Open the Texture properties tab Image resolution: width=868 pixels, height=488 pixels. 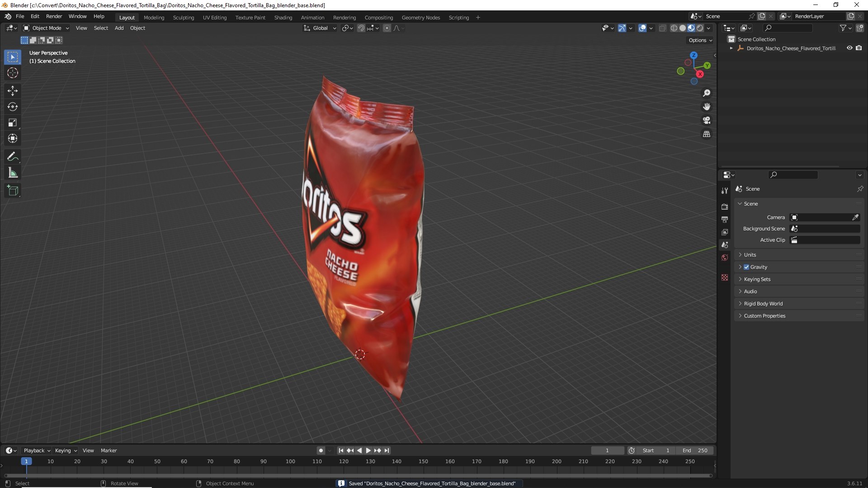pos(725,277)
